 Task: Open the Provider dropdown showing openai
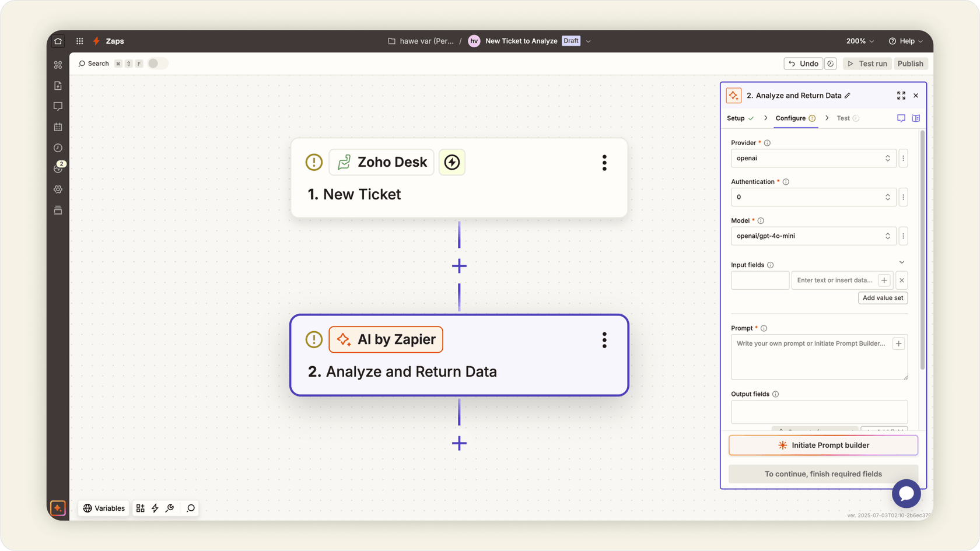coord(813,158)
